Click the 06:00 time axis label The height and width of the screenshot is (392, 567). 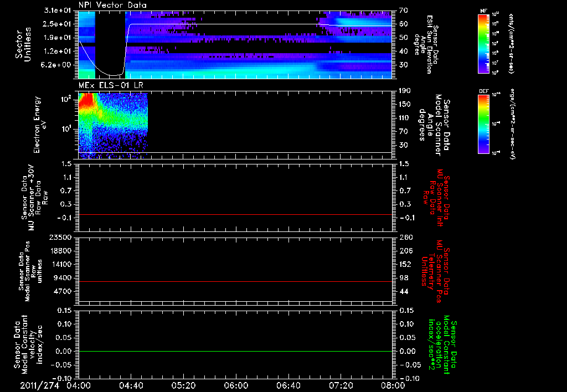click(x=236, y=385)
